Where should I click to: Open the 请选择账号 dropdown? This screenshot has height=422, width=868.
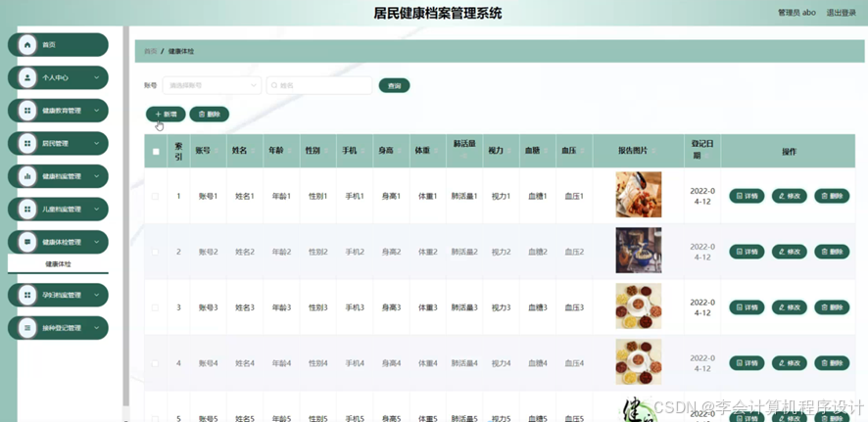[x=212, y=86]
